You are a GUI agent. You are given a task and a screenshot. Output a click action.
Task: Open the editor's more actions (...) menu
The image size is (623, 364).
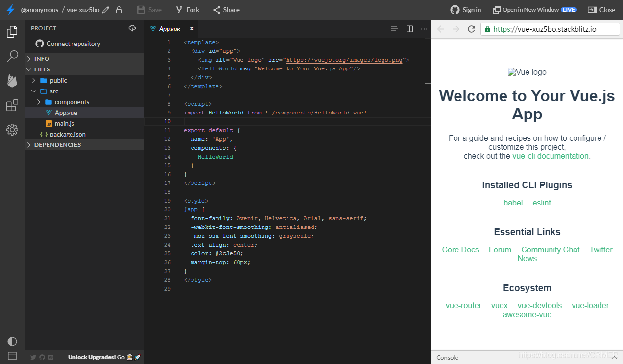pyautogui.click(x=424, y=29)
